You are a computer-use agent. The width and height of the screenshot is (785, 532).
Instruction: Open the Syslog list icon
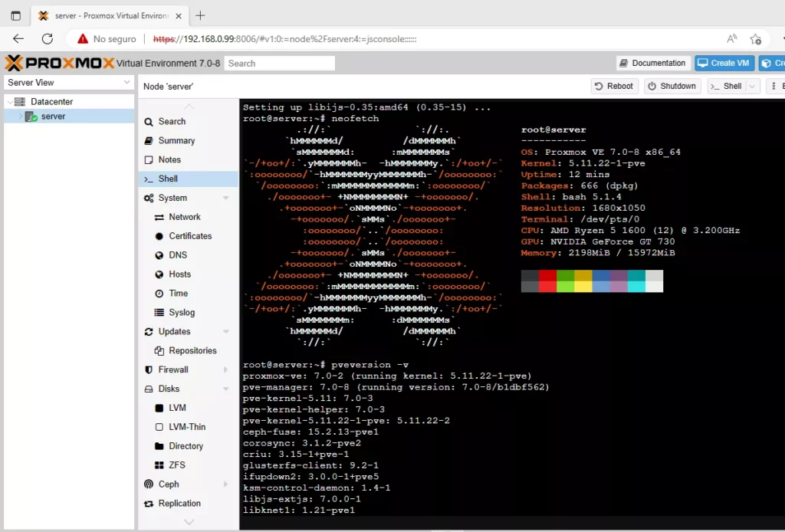tap(159, 313)
